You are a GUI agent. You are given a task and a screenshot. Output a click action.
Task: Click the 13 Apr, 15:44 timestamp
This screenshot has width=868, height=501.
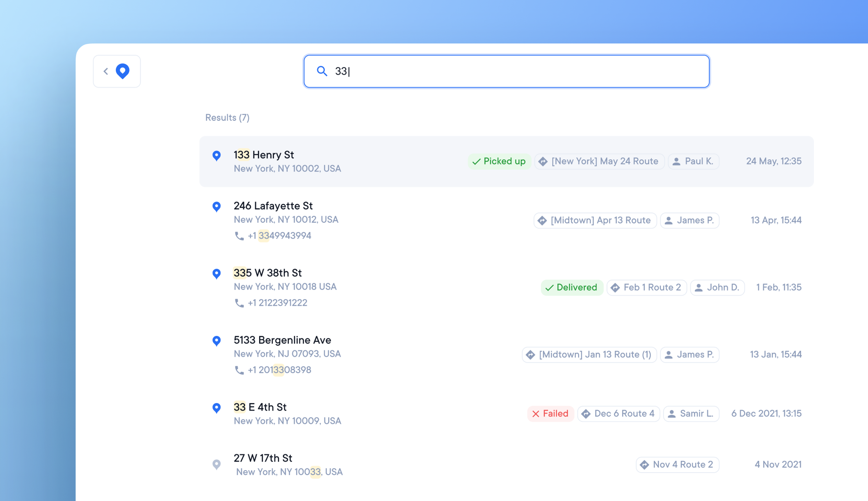point(776,220)
